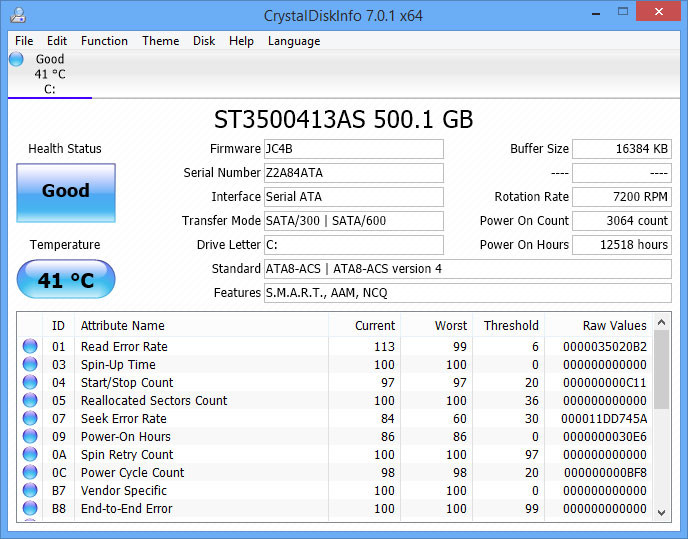Select the Reallocated Sectors Count row text
The width and height of the screenshot is (688, 539).
click(x=154, y=400)
